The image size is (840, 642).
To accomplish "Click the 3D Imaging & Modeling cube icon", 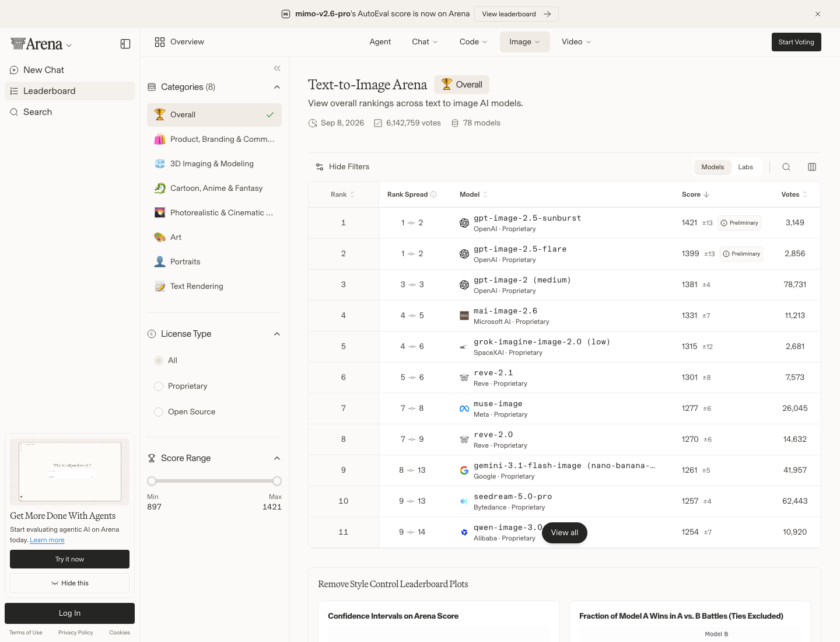I will (160, 163).
